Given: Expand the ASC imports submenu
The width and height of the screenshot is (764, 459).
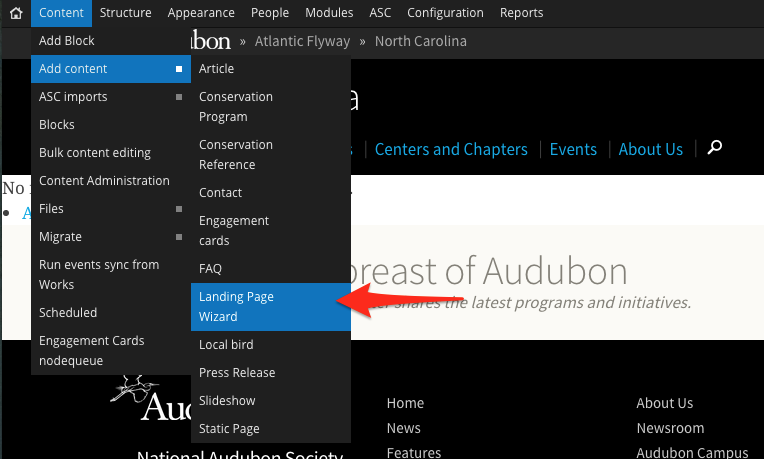Looking at the screenshot, I should [111, 97].
